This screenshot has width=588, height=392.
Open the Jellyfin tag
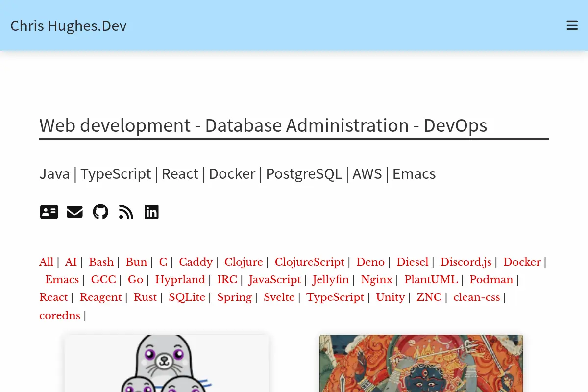[x=331, y=279]
